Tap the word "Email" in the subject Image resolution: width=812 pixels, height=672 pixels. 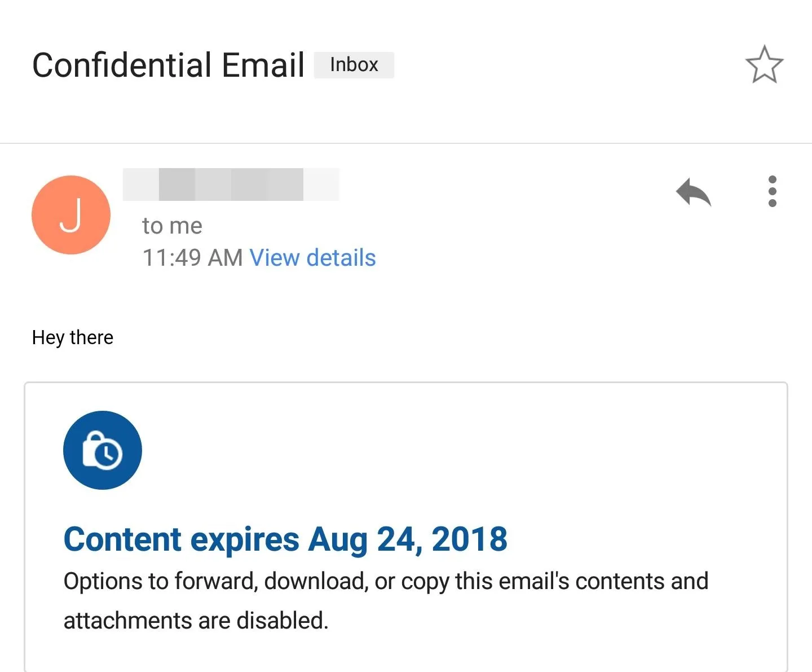point(263,65)
